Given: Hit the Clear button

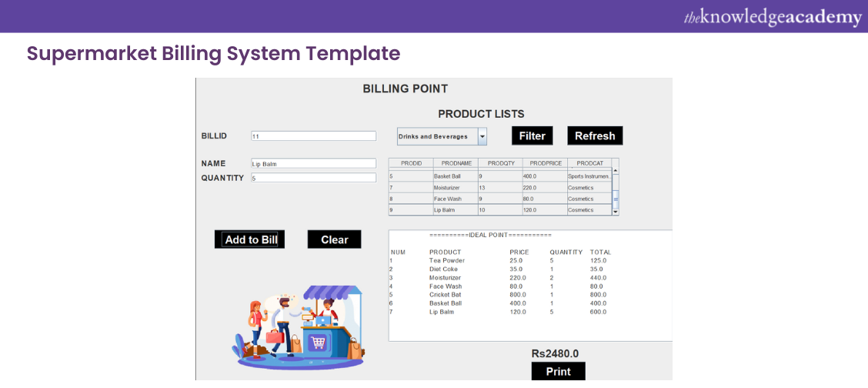Looking at the screenshot, I should (334, 239).
